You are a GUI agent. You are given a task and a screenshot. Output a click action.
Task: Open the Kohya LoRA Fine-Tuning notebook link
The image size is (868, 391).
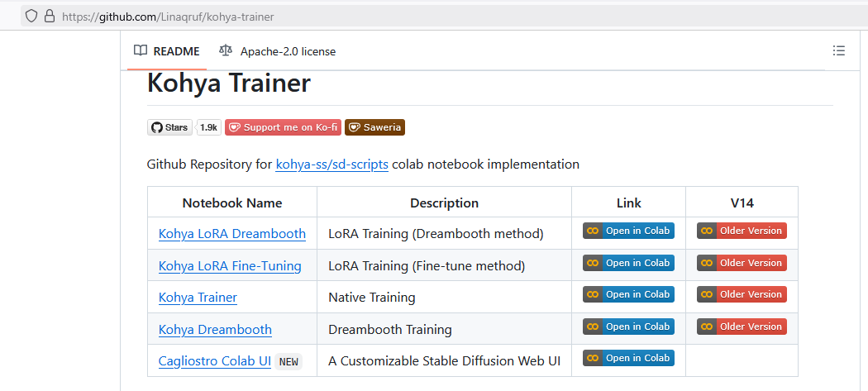(x=230, y=266)
